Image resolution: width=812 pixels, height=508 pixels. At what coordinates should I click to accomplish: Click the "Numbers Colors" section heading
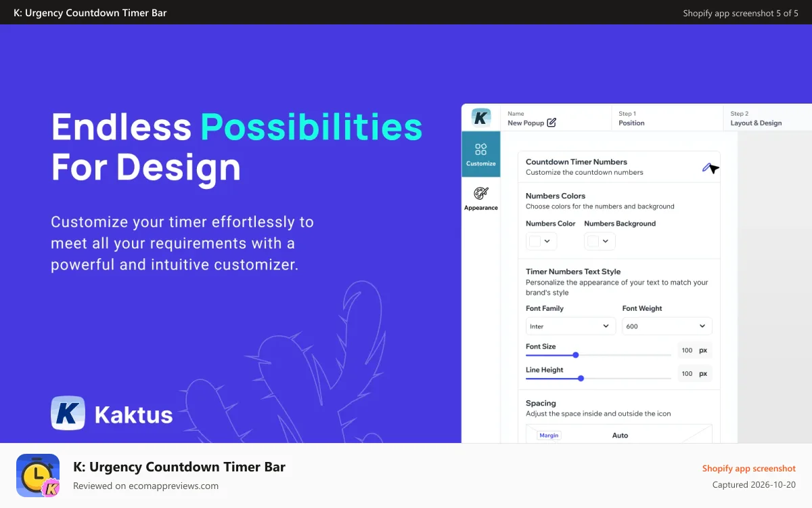pos(556,196)
